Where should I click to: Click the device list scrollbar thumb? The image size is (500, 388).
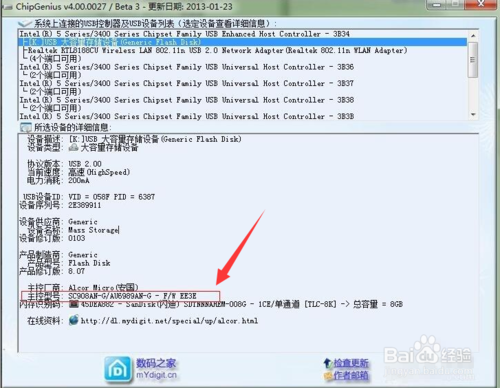coord(472,60)
